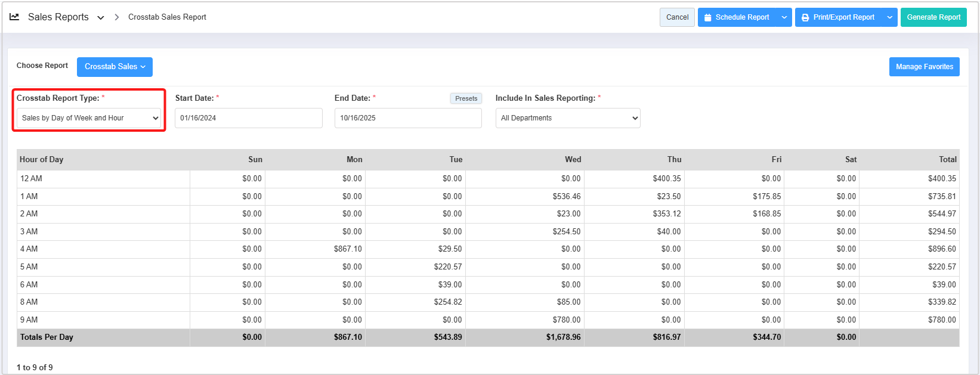Click the 3 AM row label
Viewport: 980px width, 375px height.
pyautogui.click(x=29, y=232)
